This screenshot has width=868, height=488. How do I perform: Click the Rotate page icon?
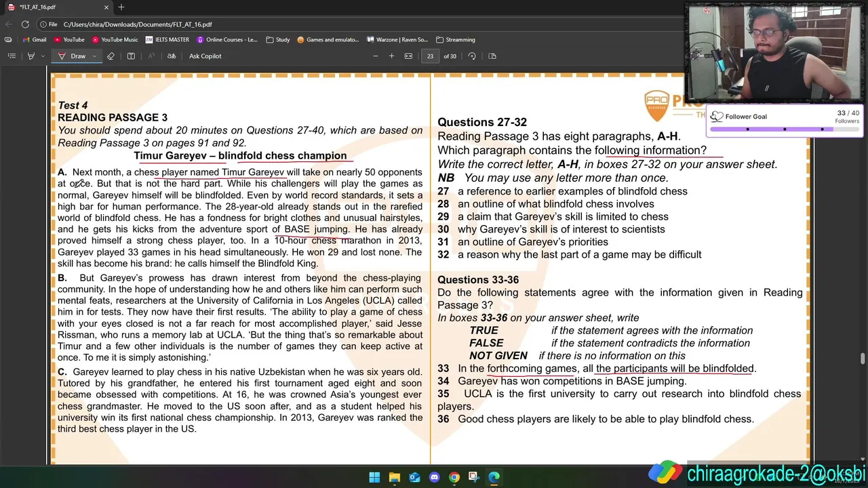(472, 56)
